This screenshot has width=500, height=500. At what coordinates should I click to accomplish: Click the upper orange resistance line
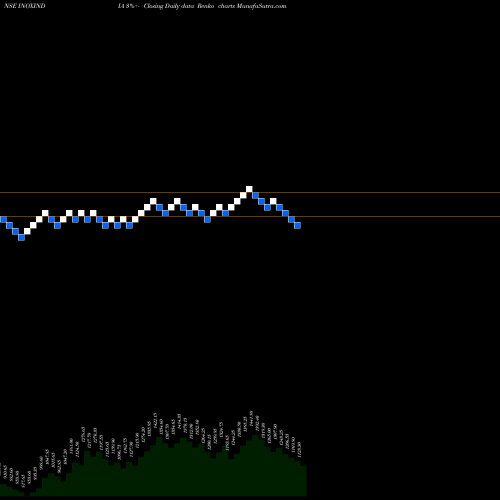250,193
